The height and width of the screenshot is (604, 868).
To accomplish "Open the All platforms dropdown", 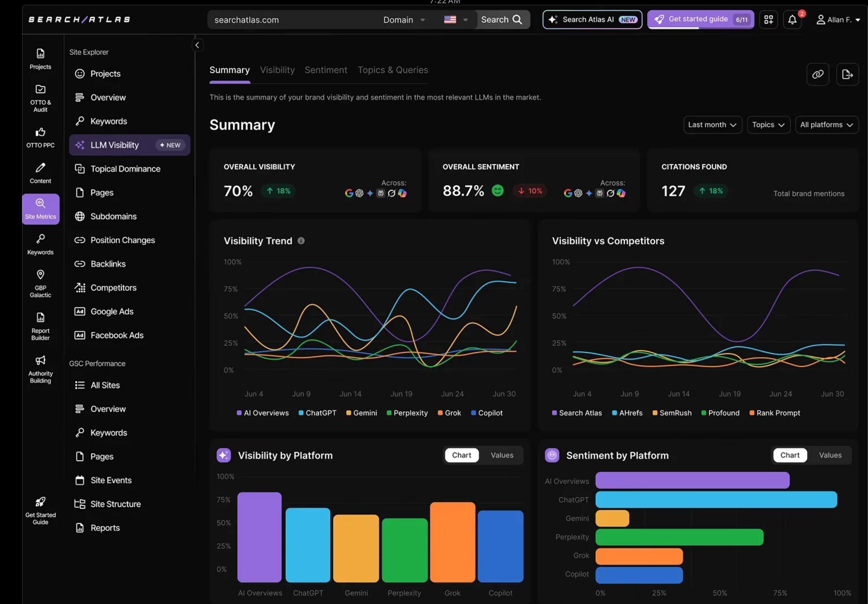I will click(826, 124).
